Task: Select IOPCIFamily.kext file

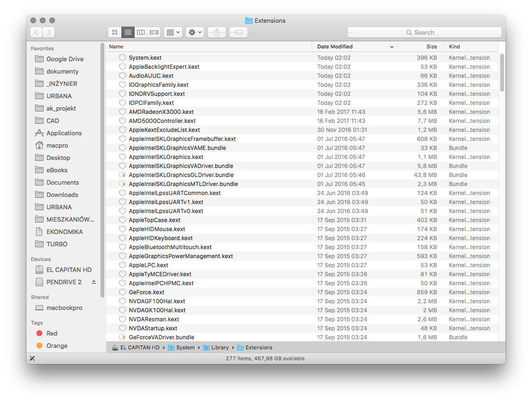Action: (303, 103)
